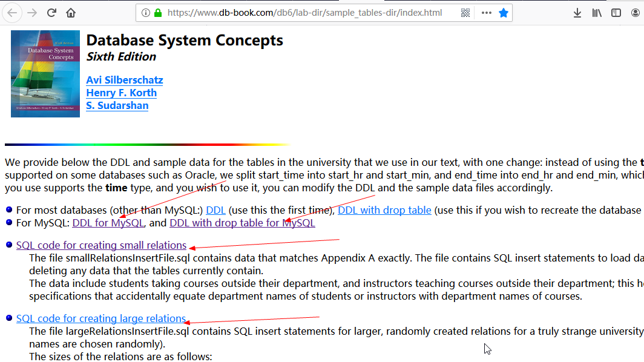
Task: Click the 'Database System Concepts' page heading
Action: point(185,41)
